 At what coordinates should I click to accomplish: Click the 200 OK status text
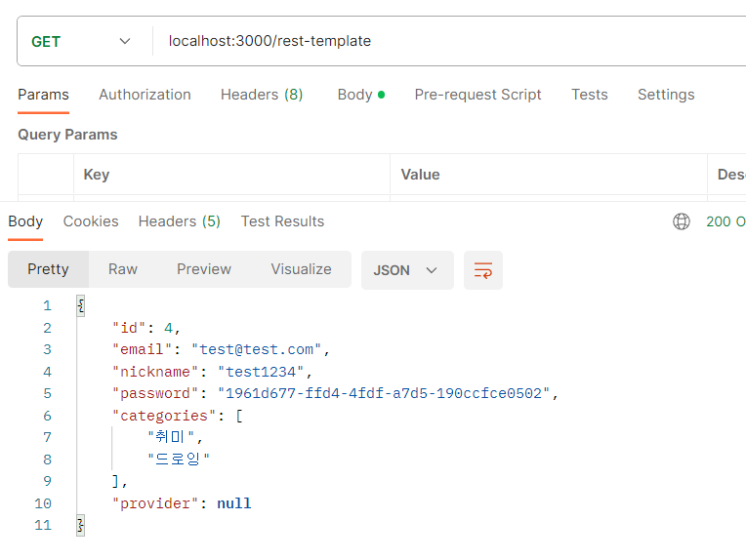[725, 221]
